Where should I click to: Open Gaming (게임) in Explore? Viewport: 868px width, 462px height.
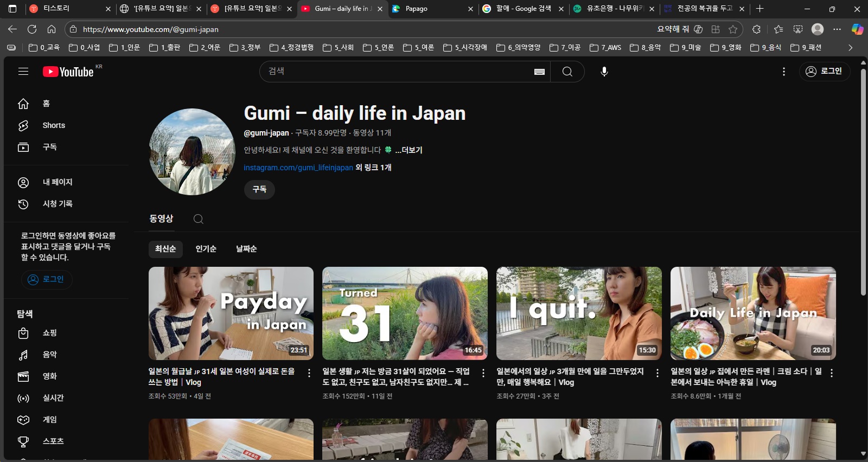click(66, 420)
